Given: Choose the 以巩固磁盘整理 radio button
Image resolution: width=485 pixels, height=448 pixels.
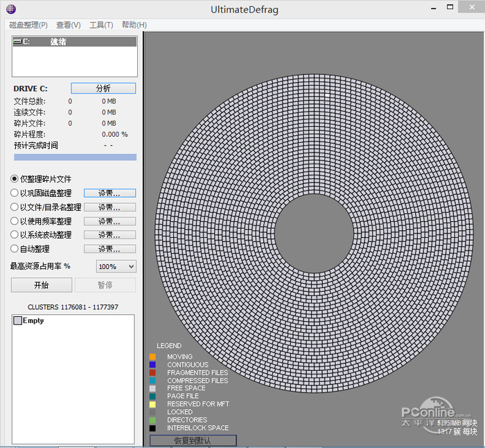Looking at the screenshot, I should click(x=15, y=193).
